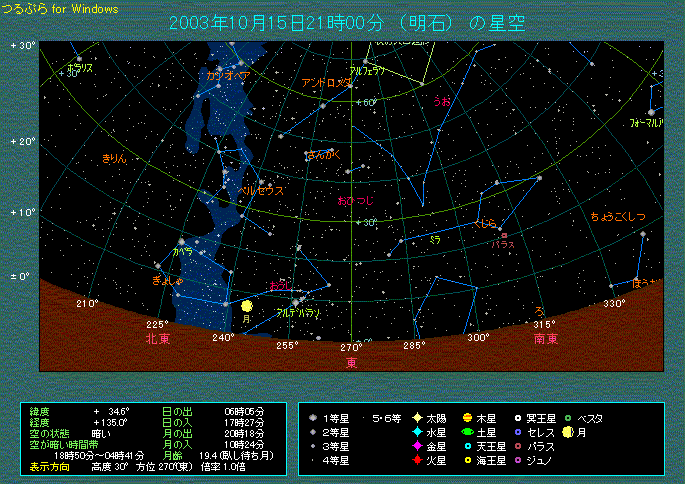Click the 月齢 value 19.4
This screenshot has width=685, height=484.
(x=208, y=456)
